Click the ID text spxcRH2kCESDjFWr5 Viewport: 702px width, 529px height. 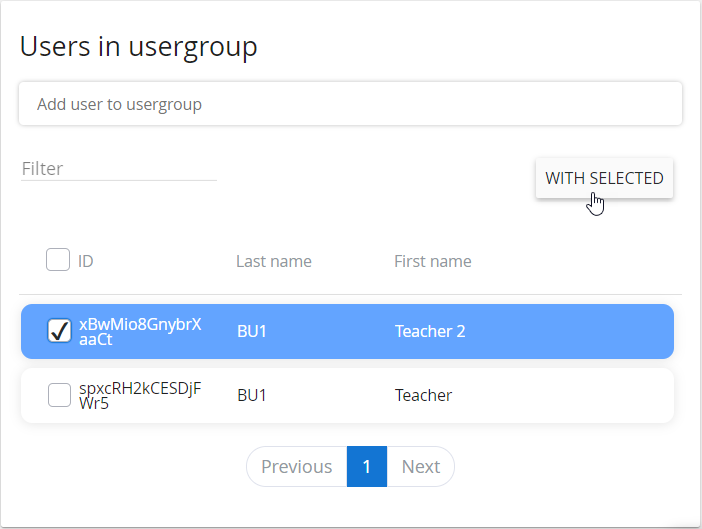point(140,396)
